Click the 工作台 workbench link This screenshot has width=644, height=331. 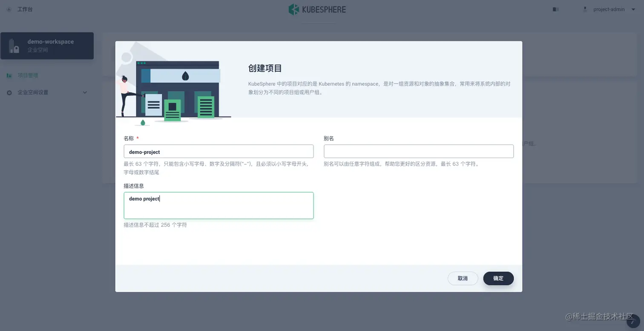pyautogui.click(x=25, y=9)
